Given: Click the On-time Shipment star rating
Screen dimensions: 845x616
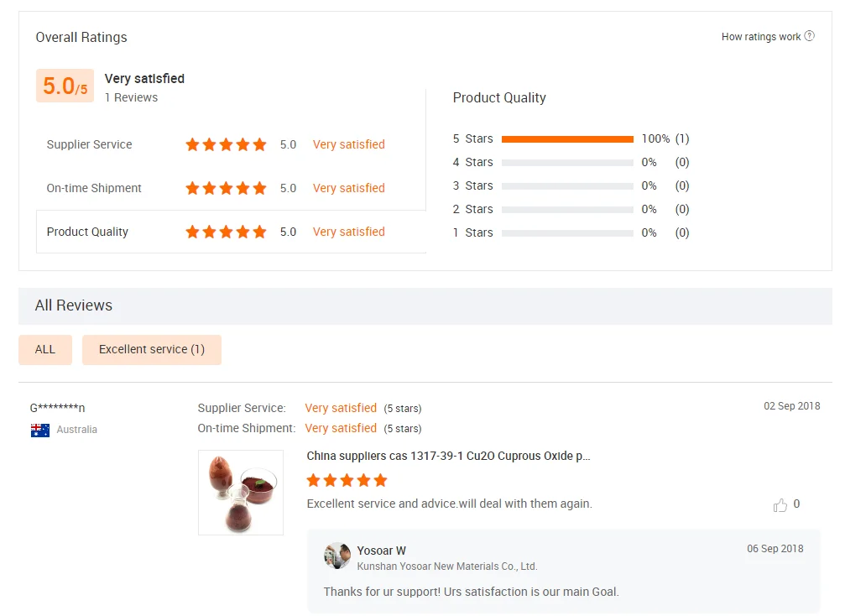Looking at the screenshot, I should click(x=226, y=188).
